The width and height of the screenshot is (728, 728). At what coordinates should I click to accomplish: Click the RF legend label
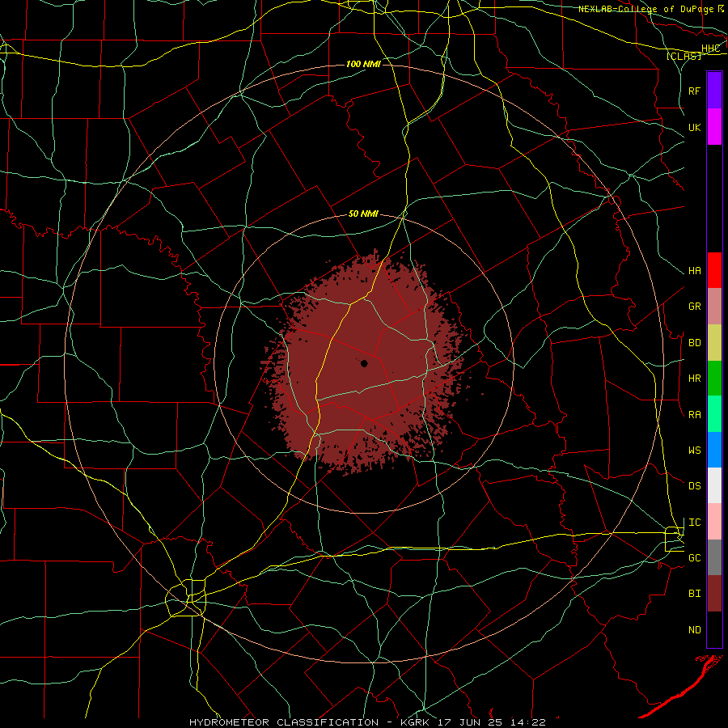694,91
